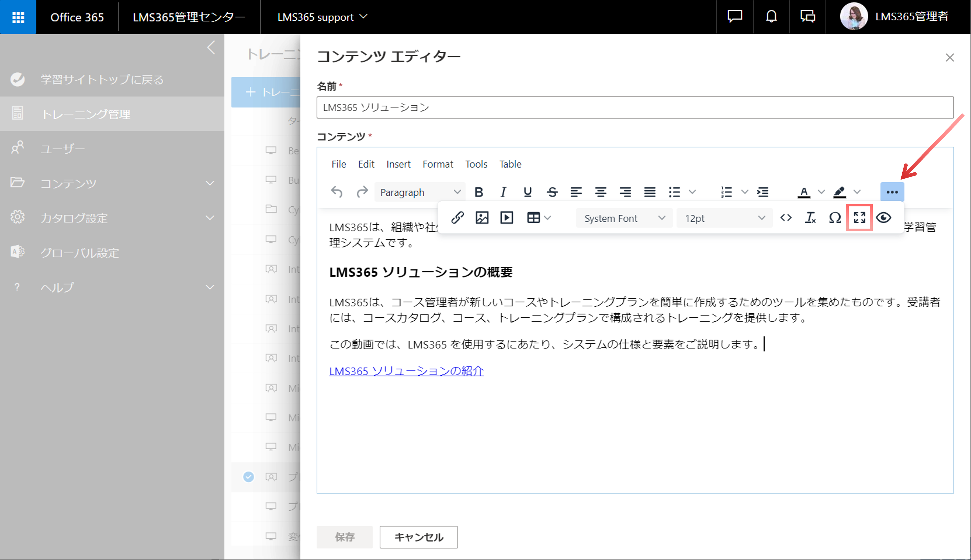Undo the last edit in editor
The image size is (971, 560).
point(337,192)
